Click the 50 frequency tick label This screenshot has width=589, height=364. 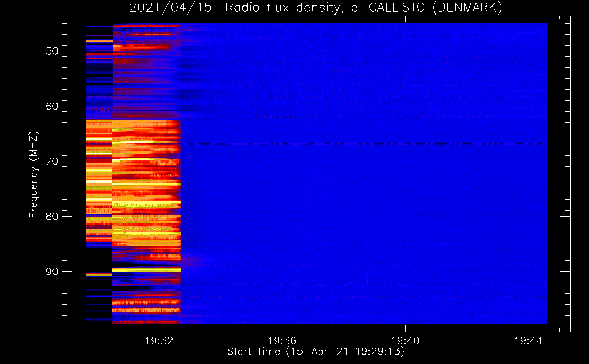pos(52,51)
